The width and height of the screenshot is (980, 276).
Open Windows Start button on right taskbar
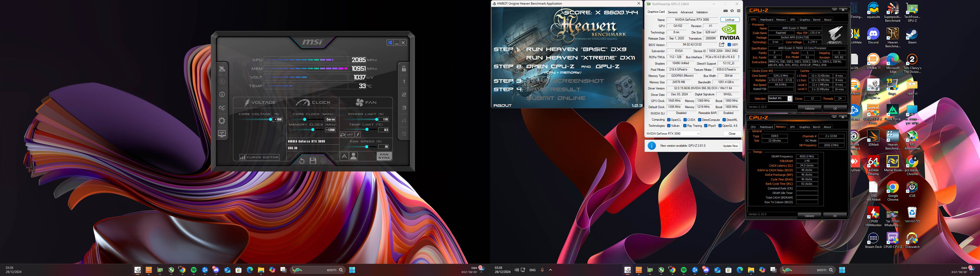(x=842, y=270)
